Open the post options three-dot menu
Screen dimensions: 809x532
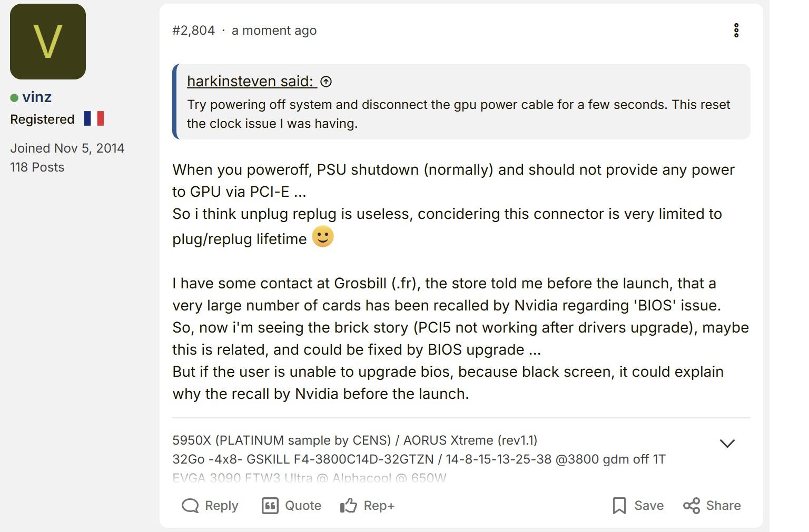click(736, 31)
